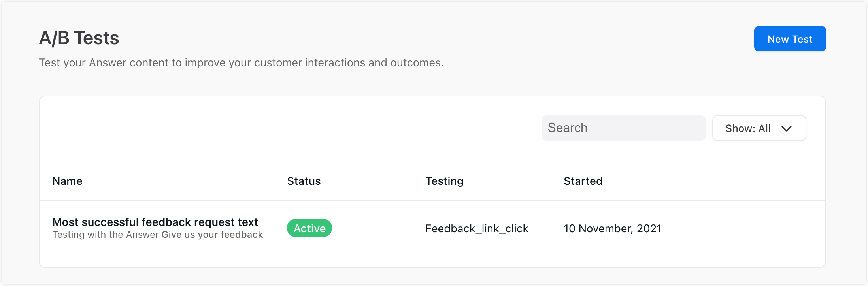868x286 pixels.
Task: Click the chevron arrow in Show filter
Action: point(786,128)
